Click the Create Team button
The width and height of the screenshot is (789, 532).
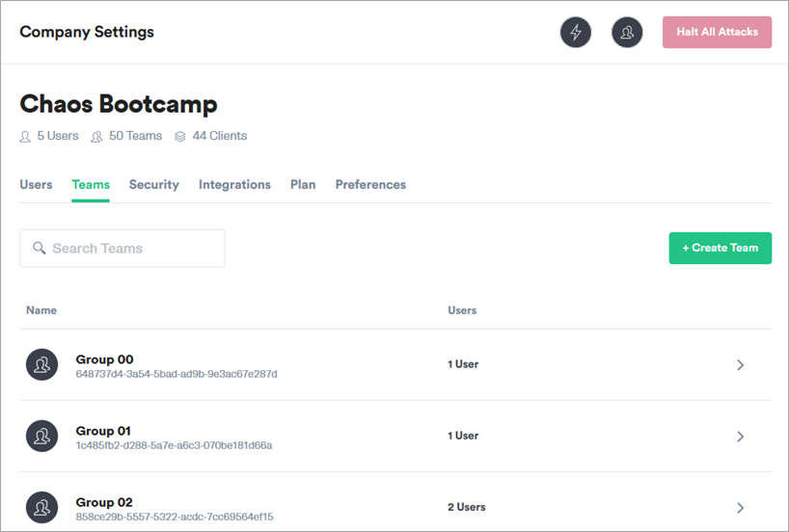tap(720, 248)
